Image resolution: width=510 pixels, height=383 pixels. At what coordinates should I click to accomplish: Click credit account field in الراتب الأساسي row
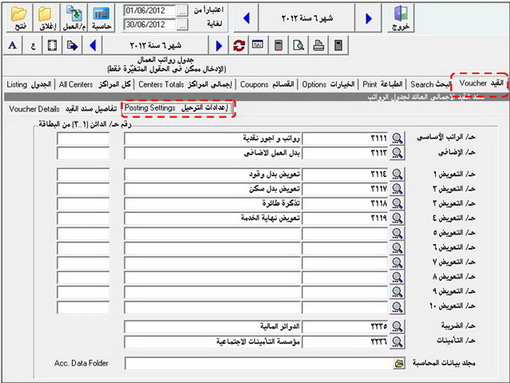point(83,138)
